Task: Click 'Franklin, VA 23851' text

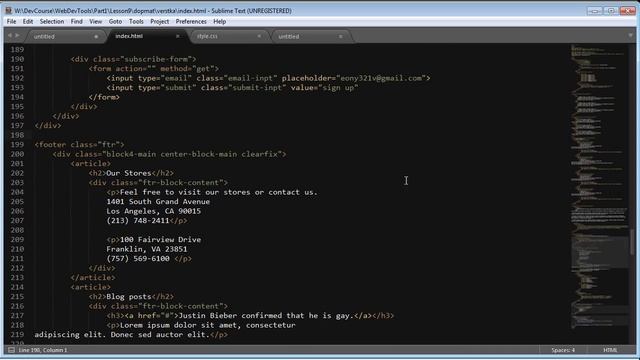Action: [147, 249]
